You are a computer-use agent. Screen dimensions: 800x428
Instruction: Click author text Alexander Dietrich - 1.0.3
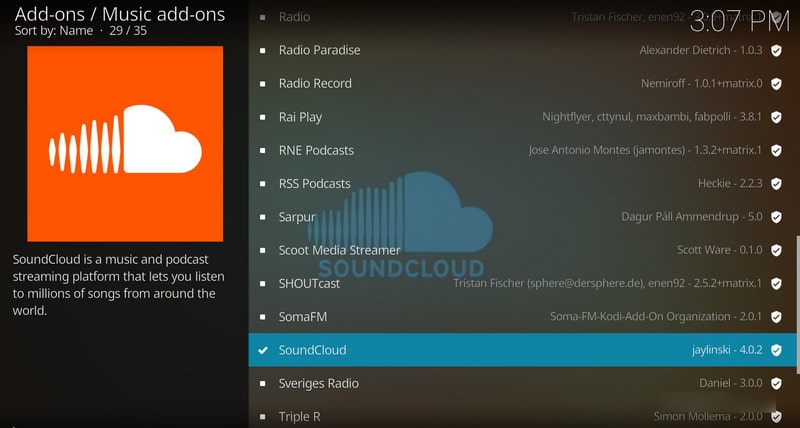point(701,50)
